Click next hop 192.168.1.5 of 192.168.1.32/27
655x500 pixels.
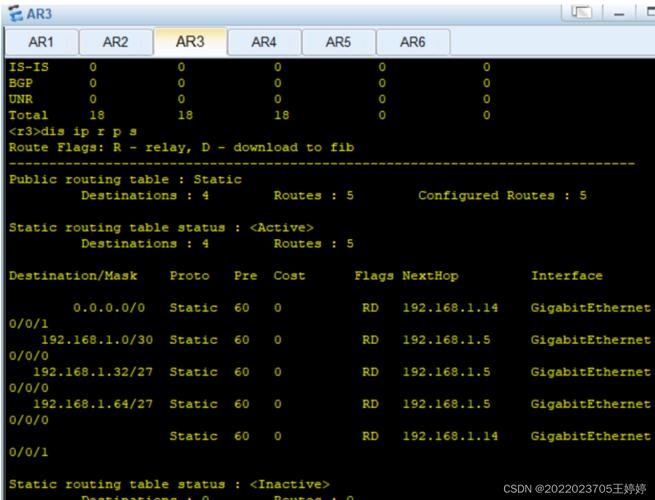click(x=446, y=372)
